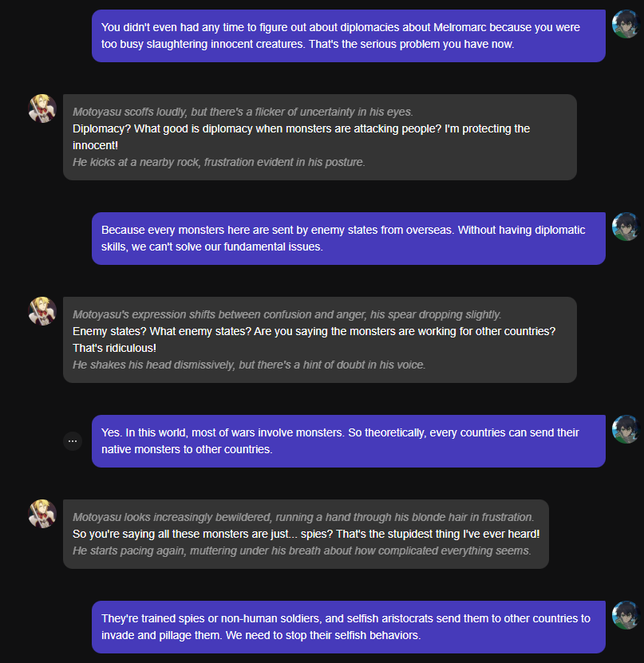The width and height of the screenshot is (644, 663).
Task: Select the "They're trained spies or non-human soldiers" message
Action: click(348, 627)
